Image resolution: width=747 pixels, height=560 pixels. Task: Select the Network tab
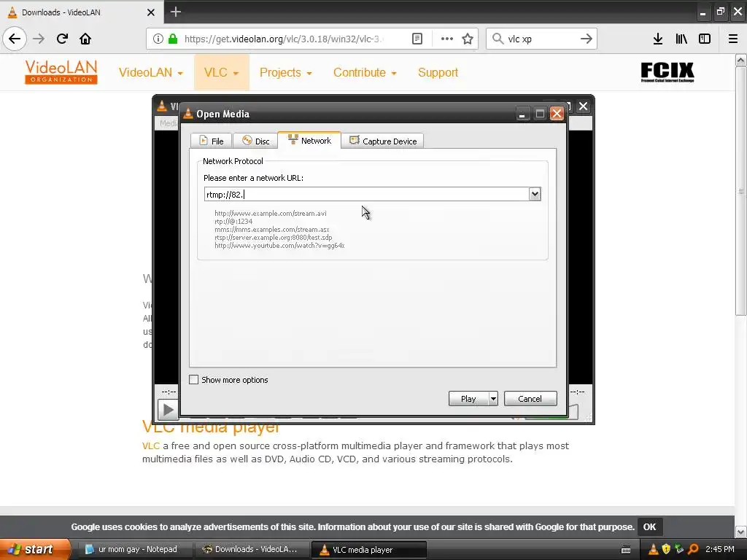click(x=309, y=141)
